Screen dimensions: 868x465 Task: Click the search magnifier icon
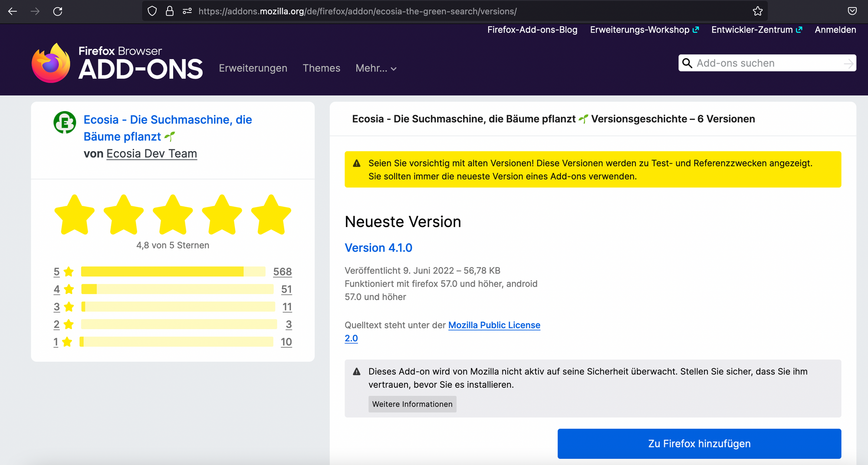687,63
